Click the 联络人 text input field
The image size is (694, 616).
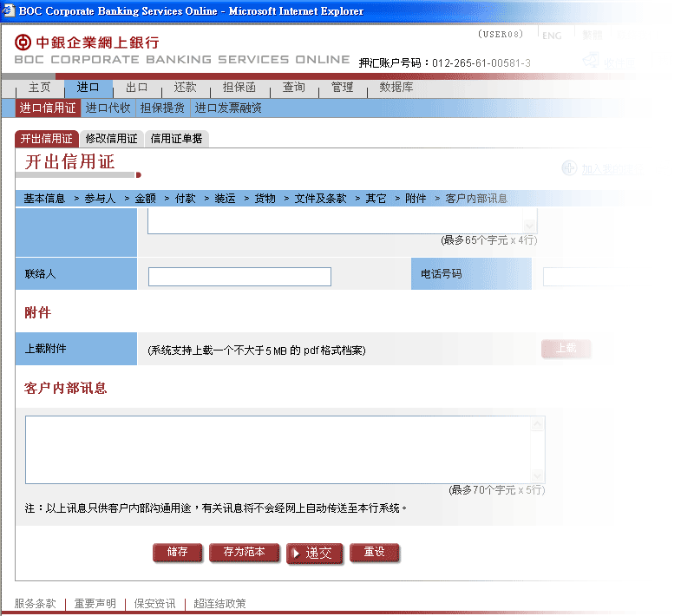tap(239, 277)
